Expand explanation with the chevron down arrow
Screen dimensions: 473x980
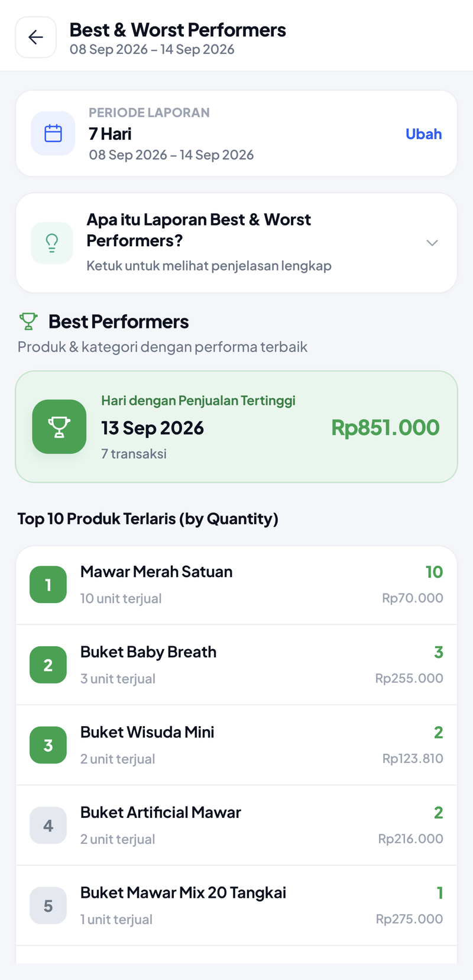point(432,243)
